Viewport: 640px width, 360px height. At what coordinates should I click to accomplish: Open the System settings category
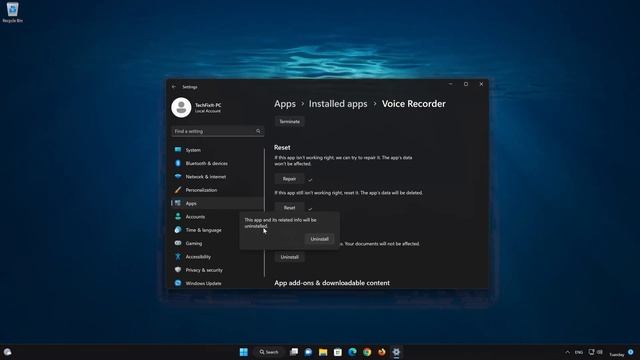pos(218,150)
